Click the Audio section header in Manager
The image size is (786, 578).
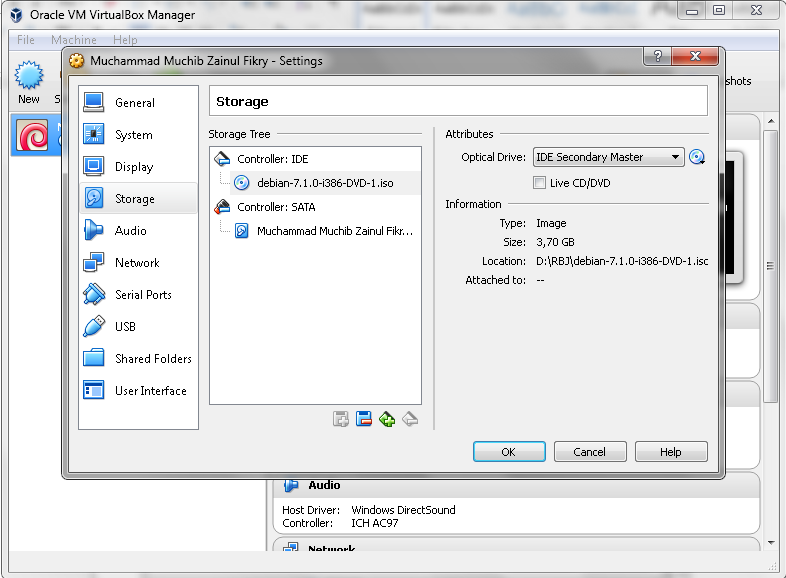pyautogui.click(x=324, y=485)
